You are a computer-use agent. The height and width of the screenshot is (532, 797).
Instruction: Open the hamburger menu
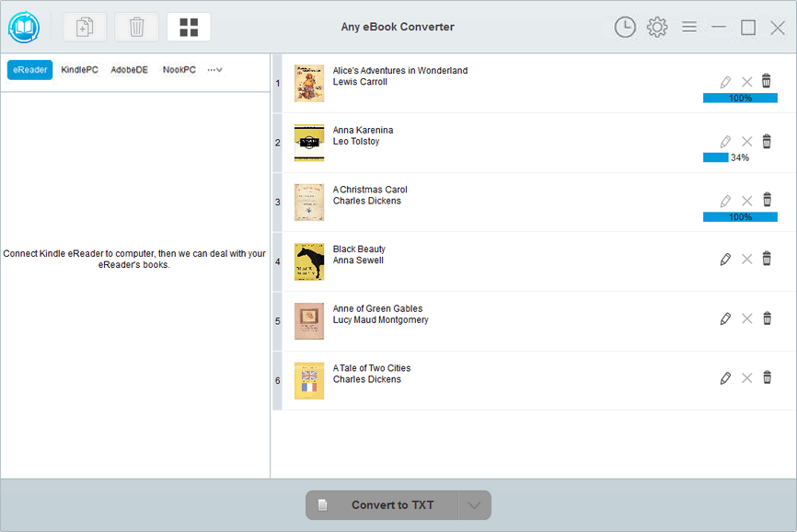(689, 27)
